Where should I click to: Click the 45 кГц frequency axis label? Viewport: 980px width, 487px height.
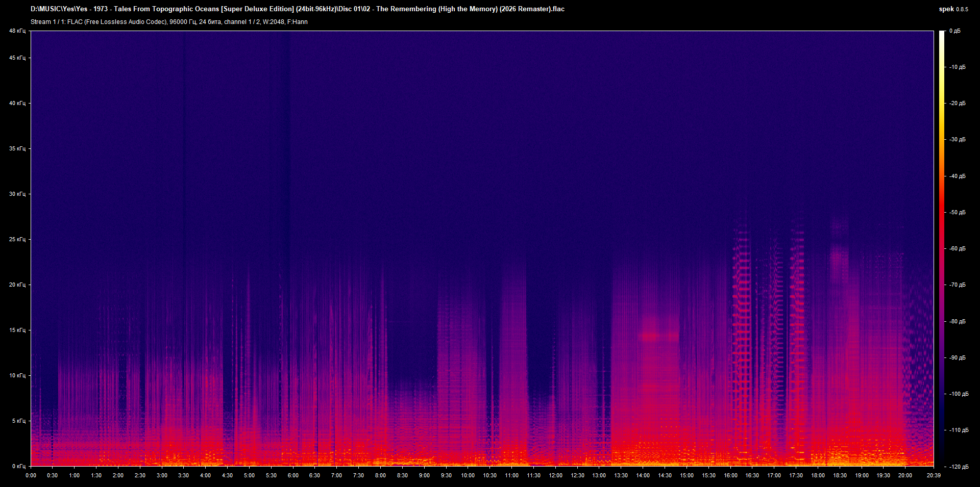(17, 58)
